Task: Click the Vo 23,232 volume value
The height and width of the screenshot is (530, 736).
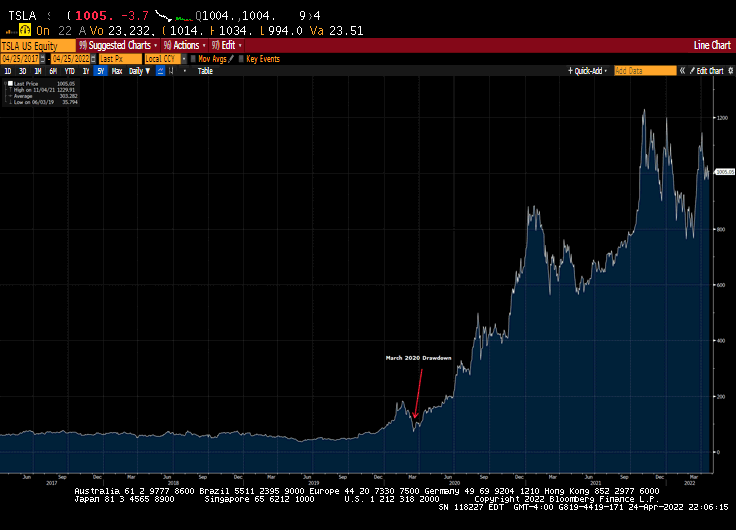Action: (x=120, y=31)
